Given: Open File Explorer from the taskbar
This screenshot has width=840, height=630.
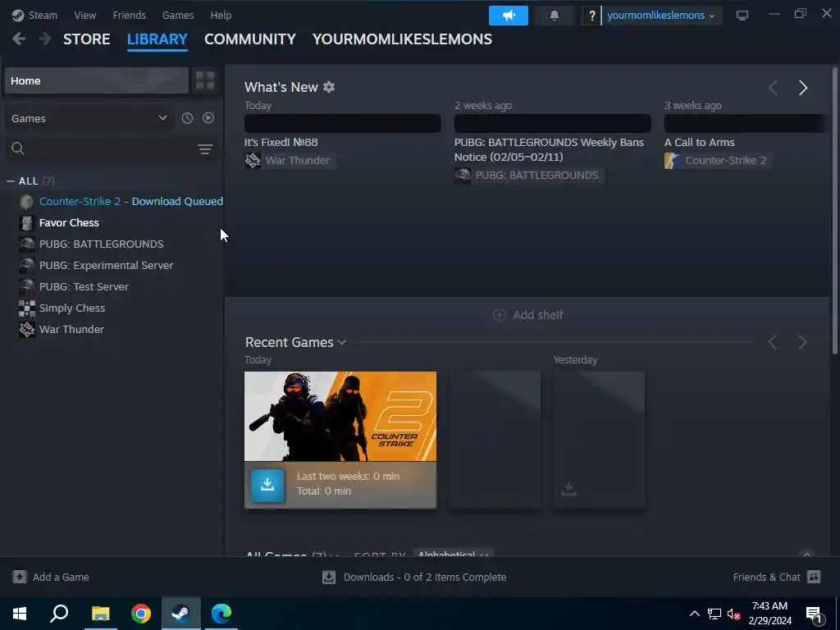Looking at the screenshot, I should (x=100, y=614).
